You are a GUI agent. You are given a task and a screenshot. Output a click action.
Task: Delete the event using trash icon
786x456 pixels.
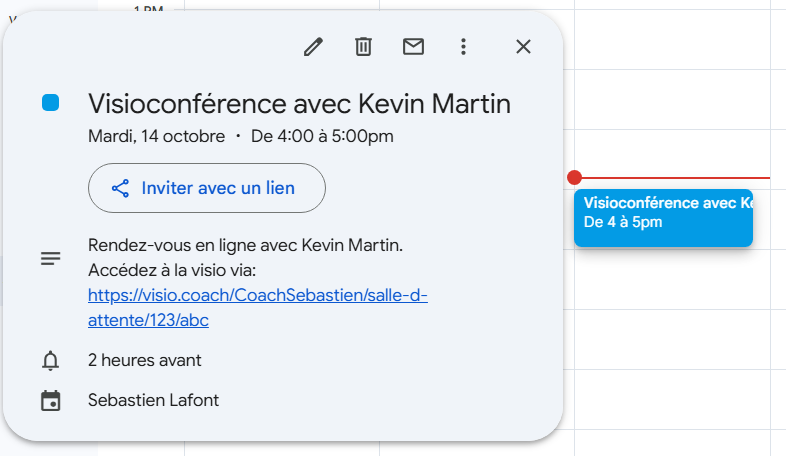tap(363, 46)
